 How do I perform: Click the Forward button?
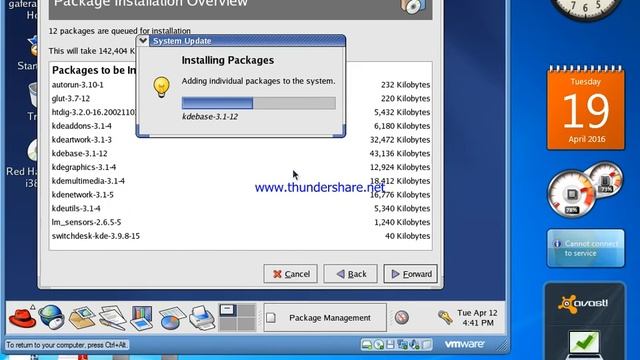pyautogui.click(x=411, y=274)
